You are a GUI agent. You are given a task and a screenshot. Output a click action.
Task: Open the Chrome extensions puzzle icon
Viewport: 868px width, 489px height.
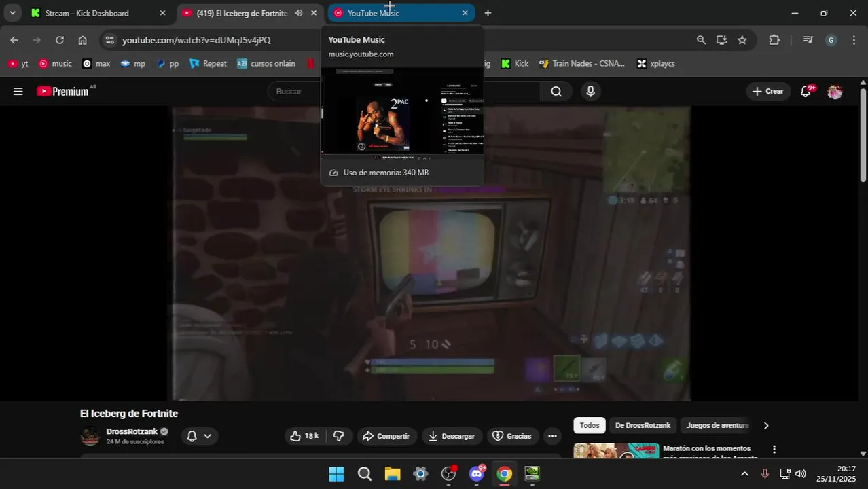coord(774,40)
